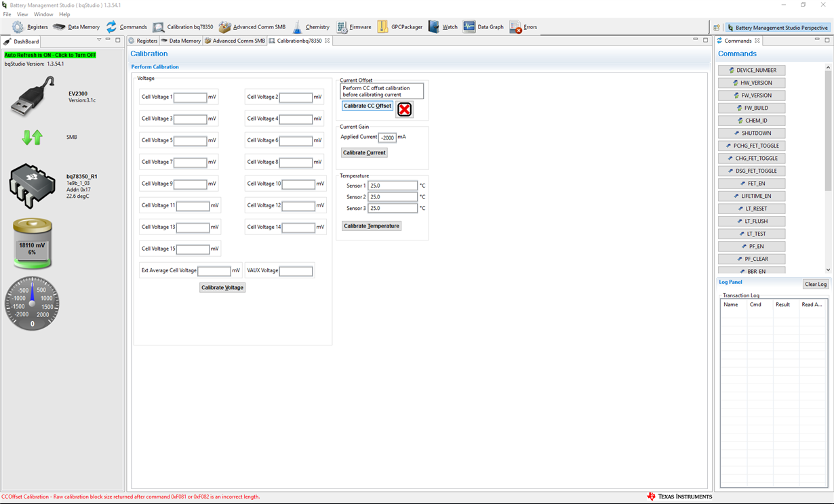Close the Commands panel tab

tap(757, 41)
